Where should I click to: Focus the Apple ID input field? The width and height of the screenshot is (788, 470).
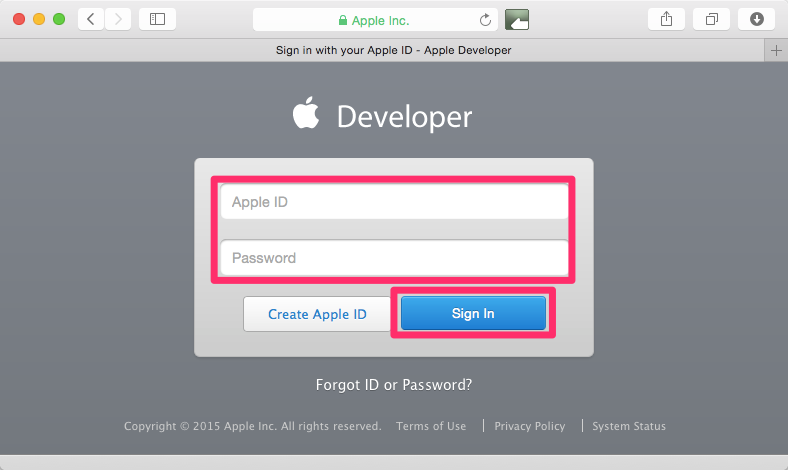click(395, 202)
